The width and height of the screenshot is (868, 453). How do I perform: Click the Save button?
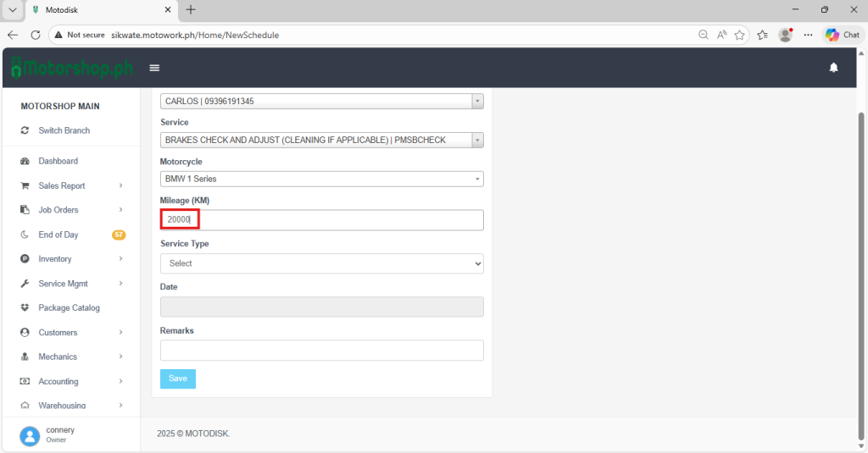coord(177,378)
